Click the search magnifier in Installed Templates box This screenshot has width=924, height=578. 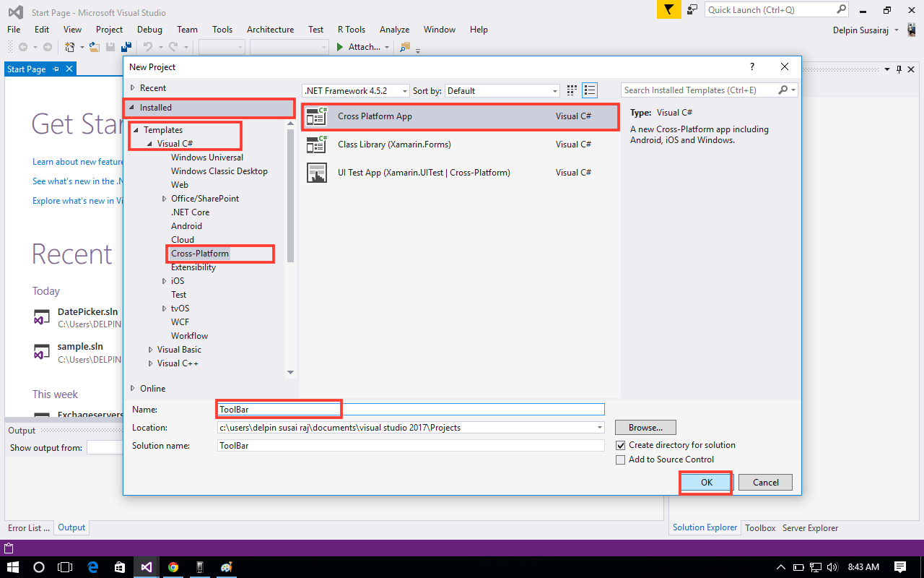click(x=783, y=90)
